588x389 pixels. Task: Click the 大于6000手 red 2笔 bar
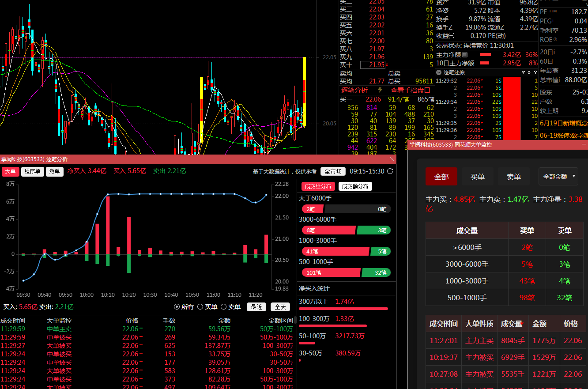(x=312, y=209)
